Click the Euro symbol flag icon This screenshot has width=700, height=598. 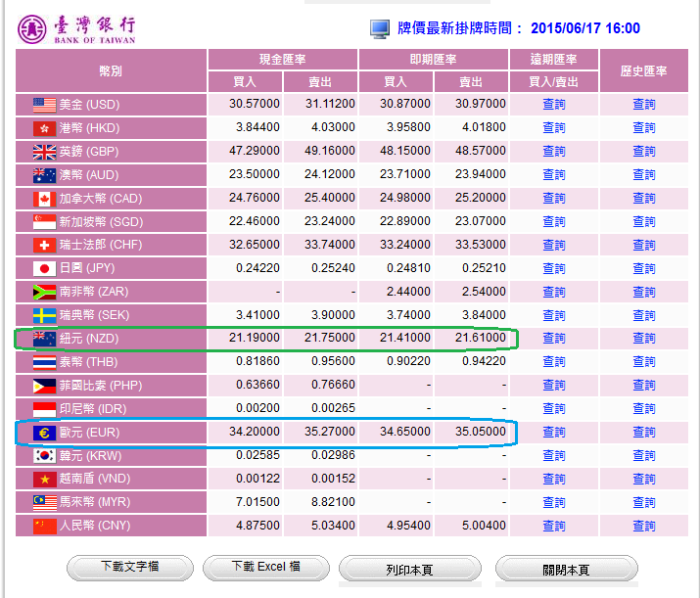(x=44, y=433)
